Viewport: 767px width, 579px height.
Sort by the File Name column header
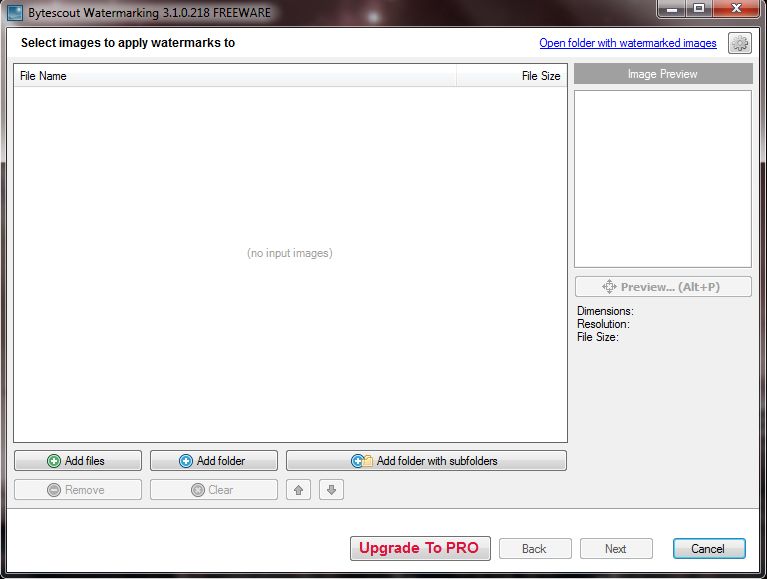pos(235,76)
